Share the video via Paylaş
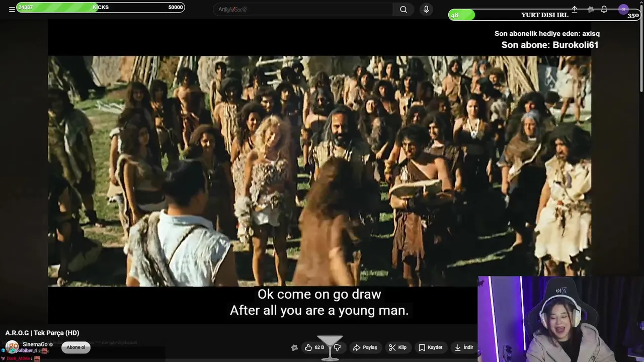Image resolution: width=644 pixels, height=362 pixels. (365, 347)
